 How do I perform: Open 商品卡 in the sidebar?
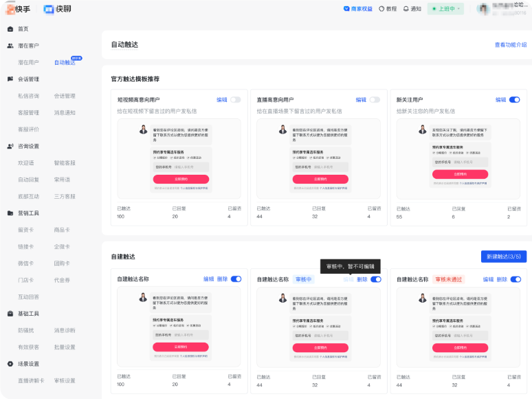tap(62, 230)
